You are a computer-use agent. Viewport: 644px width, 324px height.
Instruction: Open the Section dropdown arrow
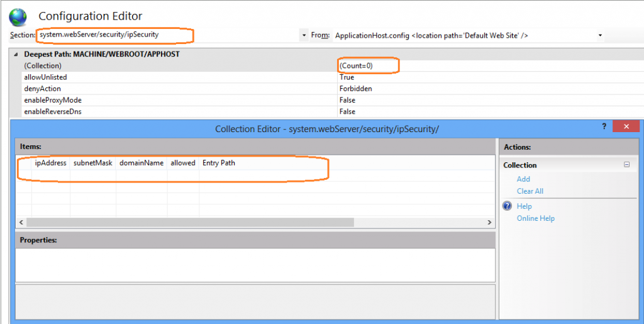pyautogui.click(x=304, y=35)
